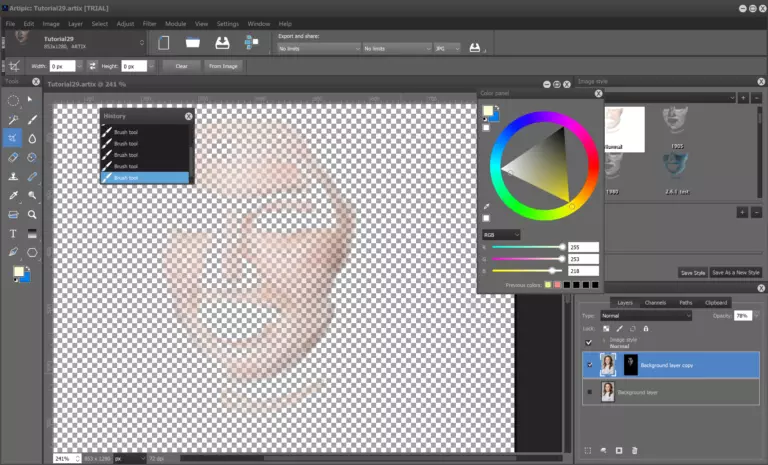Click the foreground color swatch in Tools panel
768x465 pixels.
[19, 271]
